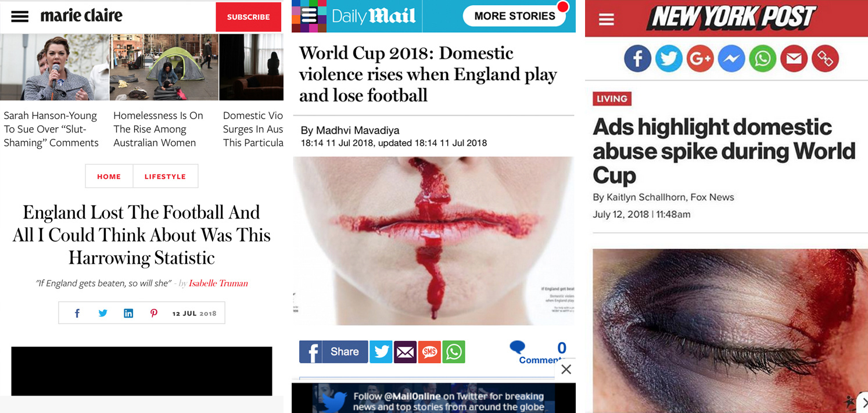The height and width of the screenshot is (413, 868).
Task: Open the Marie Claire hamburger menu
Action: pyautogui.click(x=20, y=16)
